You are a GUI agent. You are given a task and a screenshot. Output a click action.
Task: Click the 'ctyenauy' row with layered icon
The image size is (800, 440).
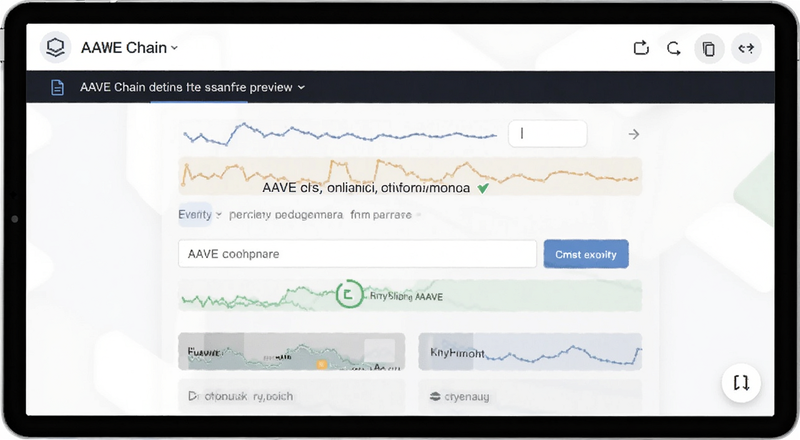530,396
